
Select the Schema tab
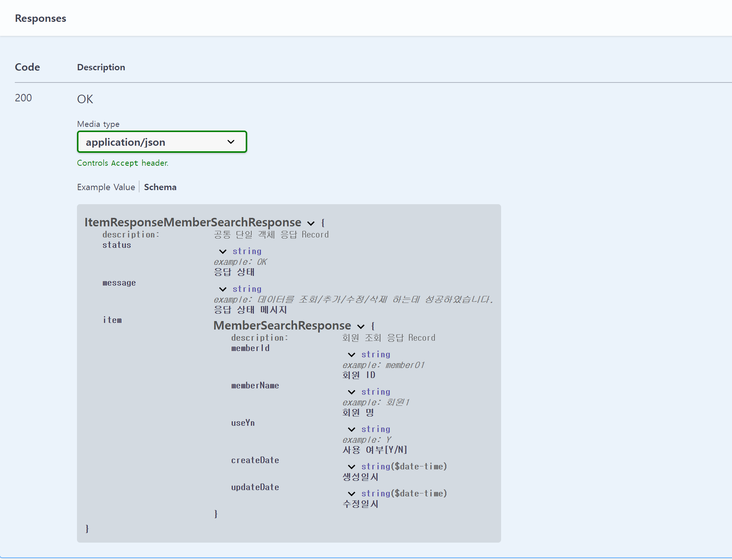(x=160, y=187)
